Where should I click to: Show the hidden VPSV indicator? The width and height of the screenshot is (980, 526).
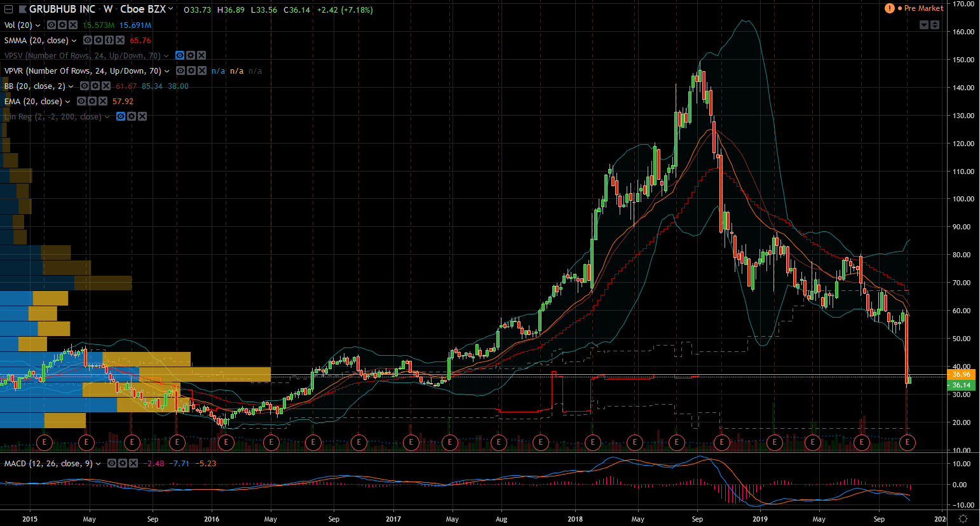pos(180,55)
